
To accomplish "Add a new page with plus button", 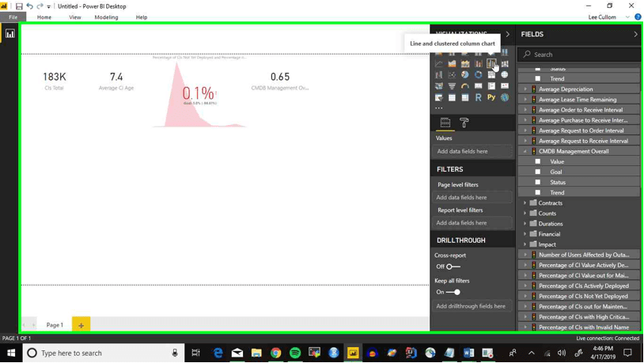I will tap(81, 325).
